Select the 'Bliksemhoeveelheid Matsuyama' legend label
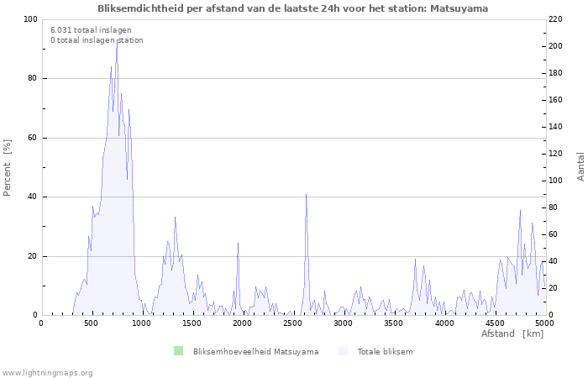588x378 pixels. tap(255, 351)
